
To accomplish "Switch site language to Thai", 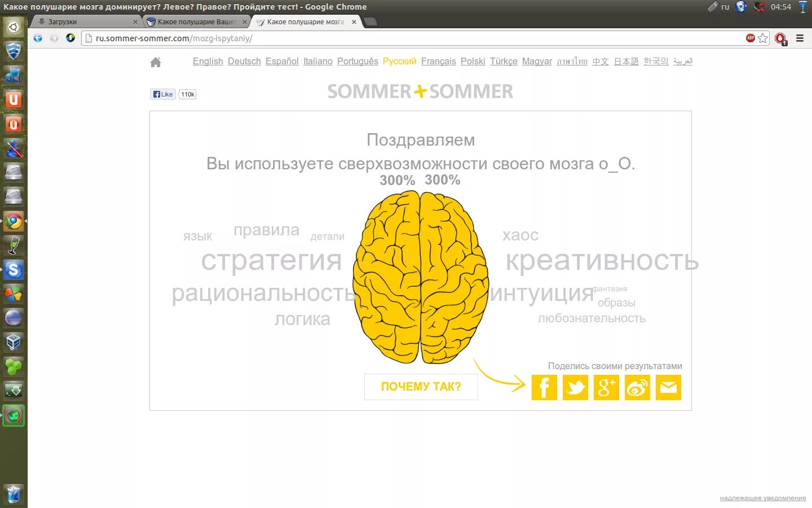I will (x=572, y=61).
